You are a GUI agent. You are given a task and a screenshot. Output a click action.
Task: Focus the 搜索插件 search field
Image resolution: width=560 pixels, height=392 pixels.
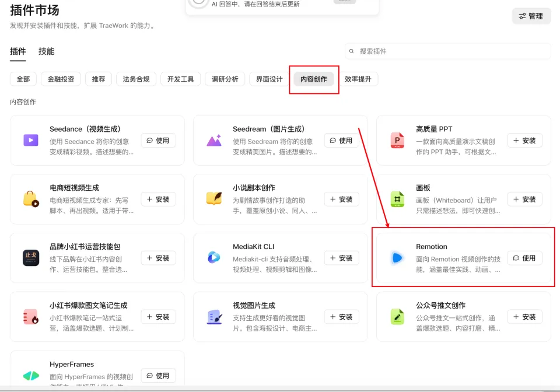[448, 51]
